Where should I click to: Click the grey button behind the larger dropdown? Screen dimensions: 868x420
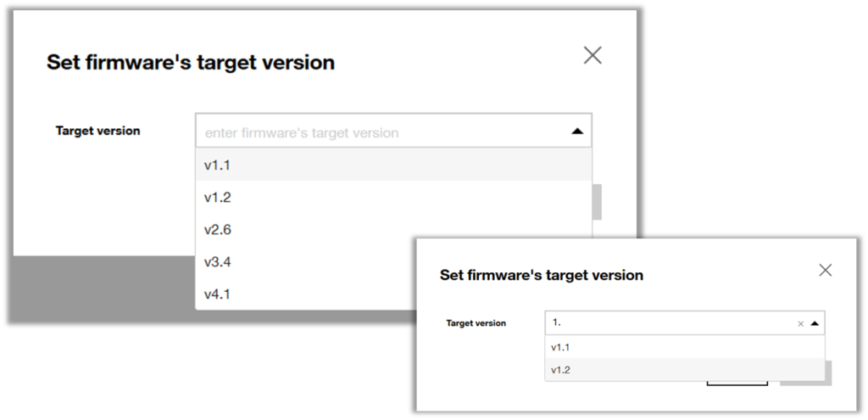click(597, 202)
